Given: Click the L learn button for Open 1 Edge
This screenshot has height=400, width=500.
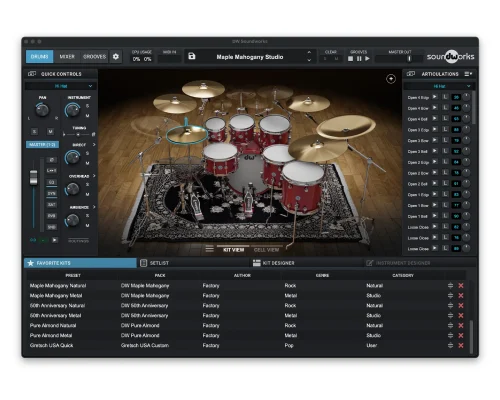Looking at the screenshot, I should [445, 194].
